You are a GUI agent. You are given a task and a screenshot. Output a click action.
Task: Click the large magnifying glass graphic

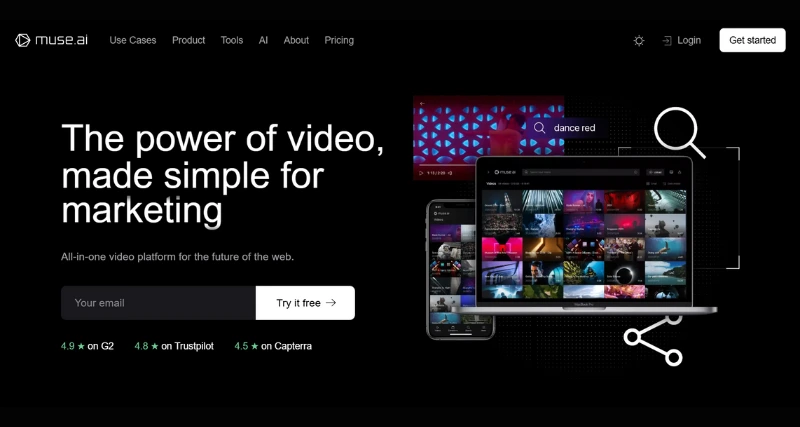pos(678,131)
